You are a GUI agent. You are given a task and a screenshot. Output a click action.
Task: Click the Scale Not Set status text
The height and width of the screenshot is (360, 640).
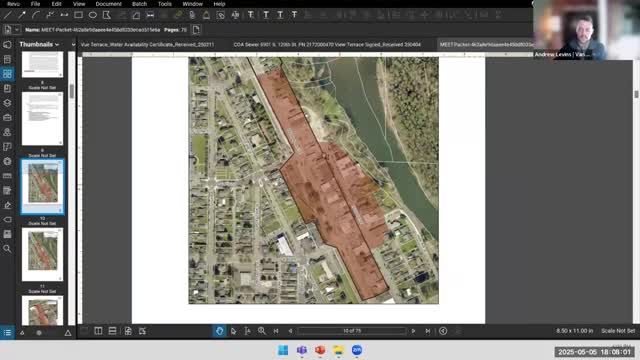[618, 331]
